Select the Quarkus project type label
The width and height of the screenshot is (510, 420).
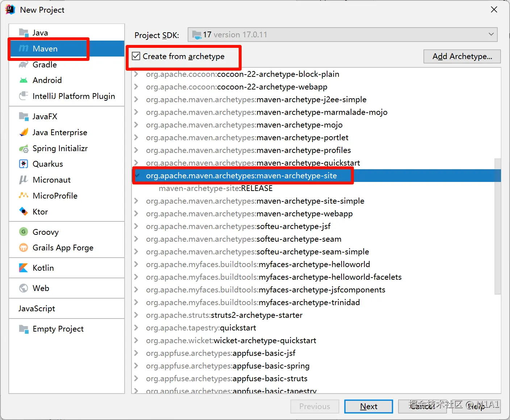click(x=48, y=164)
